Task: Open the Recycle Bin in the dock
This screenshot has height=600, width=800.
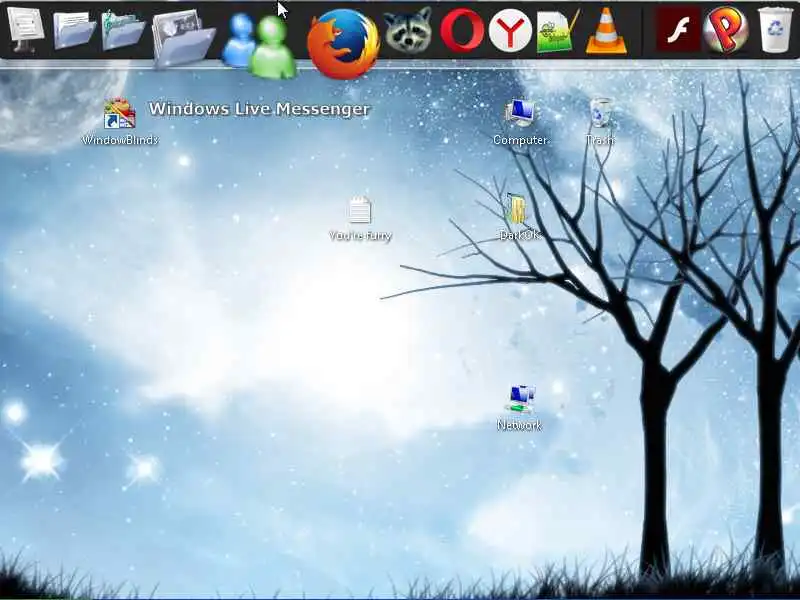Action: click(776, 30)
